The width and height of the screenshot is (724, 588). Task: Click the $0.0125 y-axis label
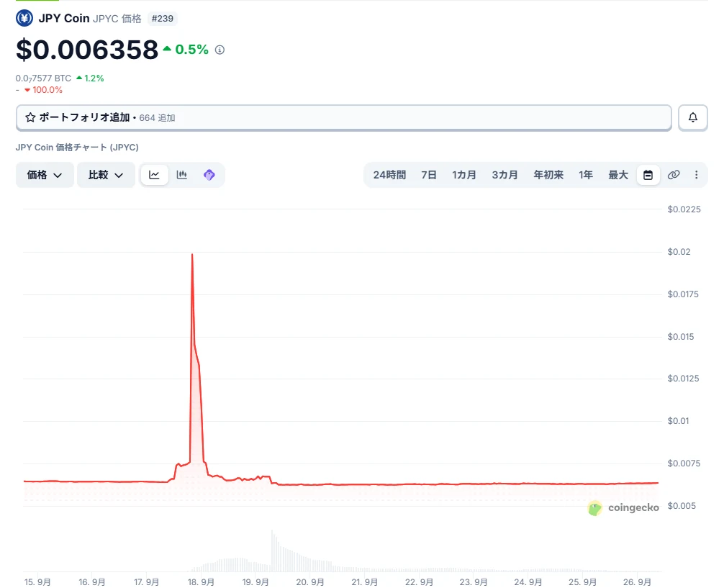click(x=683, y=379)
